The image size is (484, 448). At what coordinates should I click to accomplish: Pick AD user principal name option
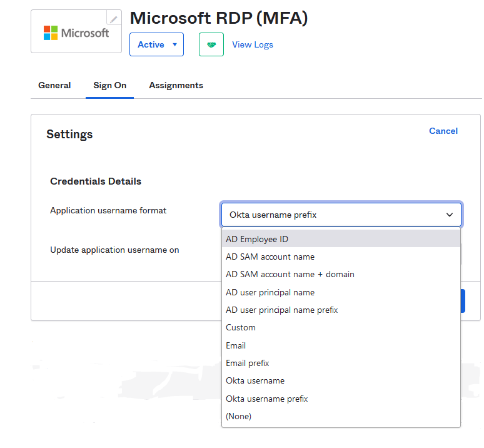(341, 292)
